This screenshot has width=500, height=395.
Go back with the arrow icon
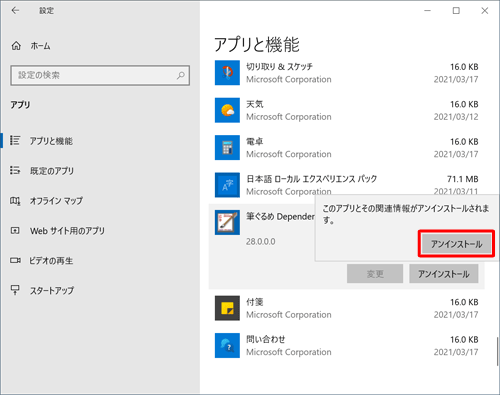pos(15,11)
